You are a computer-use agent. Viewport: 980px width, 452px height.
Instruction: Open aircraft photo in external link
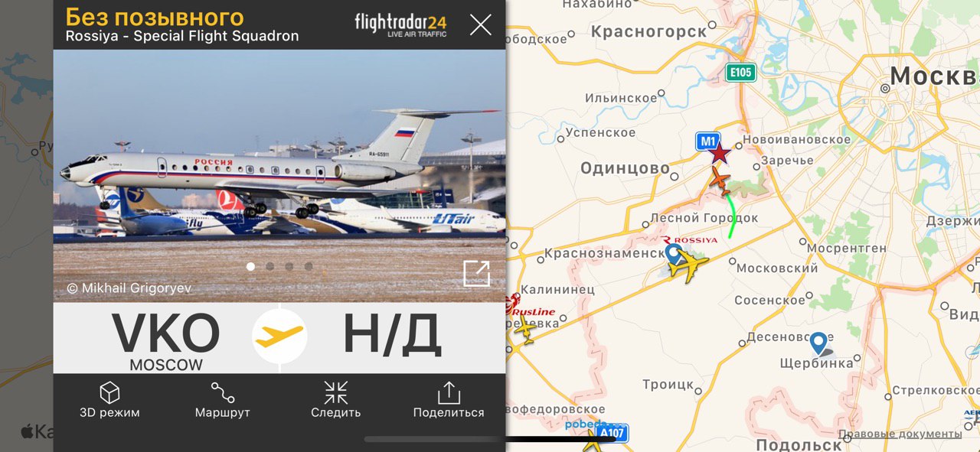[476, 273]
